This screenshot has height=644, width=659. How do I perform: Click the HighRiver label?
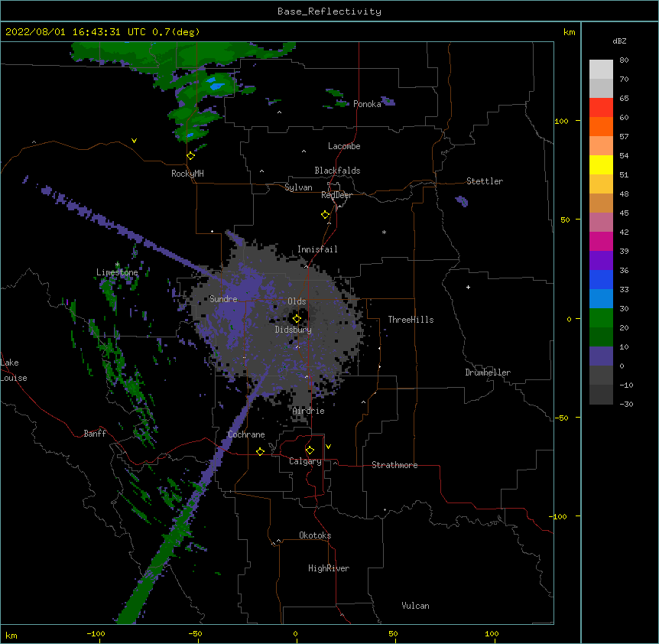pos(329,568)
